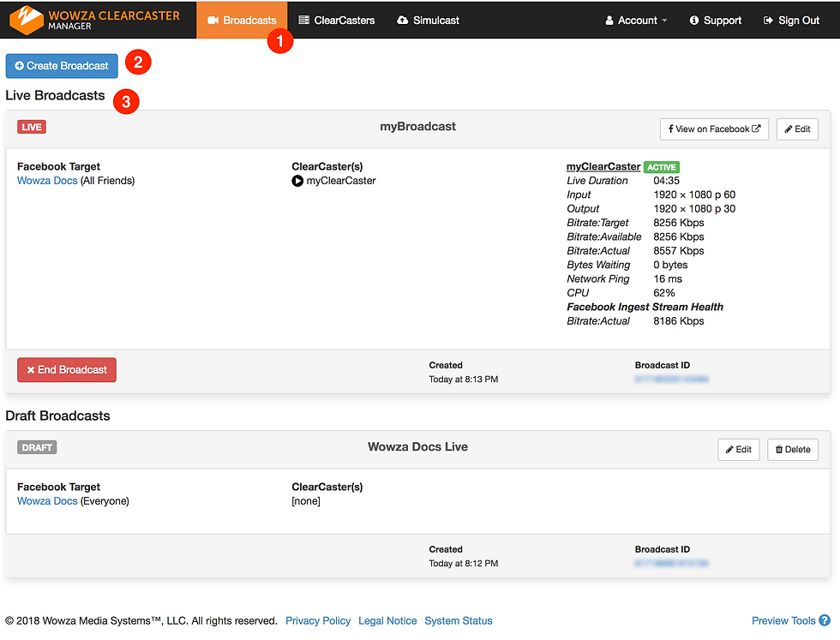Click the [none] ClearCaster(s) value
Image resolution: width=840 pixels, height=640 pixels.
[x=306, y=501]
